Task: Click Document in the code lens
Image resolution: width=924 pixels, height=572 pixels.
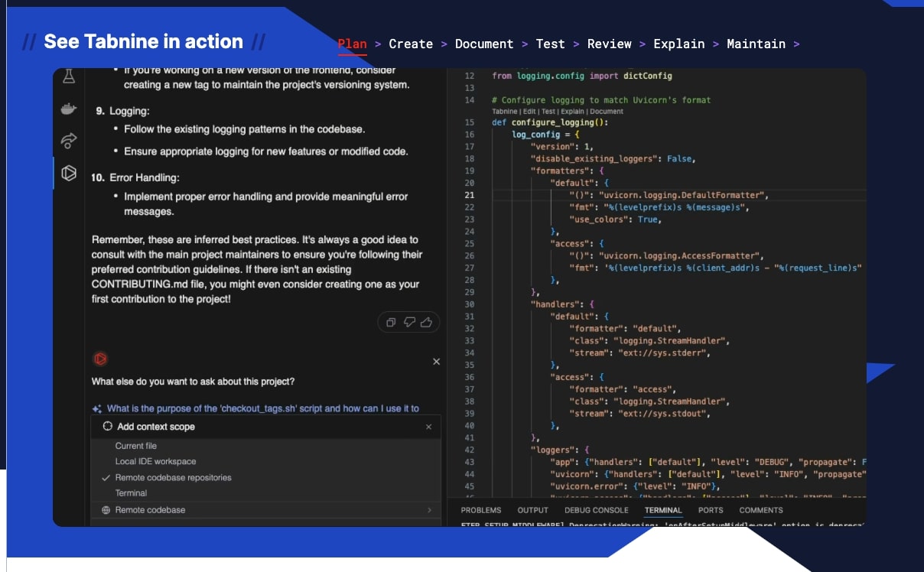Action: tap(606, 112)
